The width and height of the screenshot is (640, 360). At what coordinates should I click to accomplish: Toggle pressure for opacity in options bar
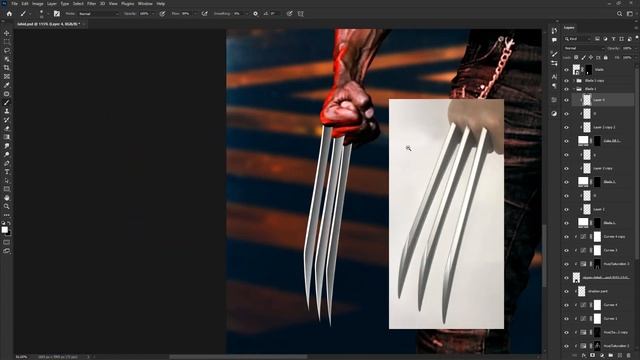pyautogui.click(x=162, y=13)
